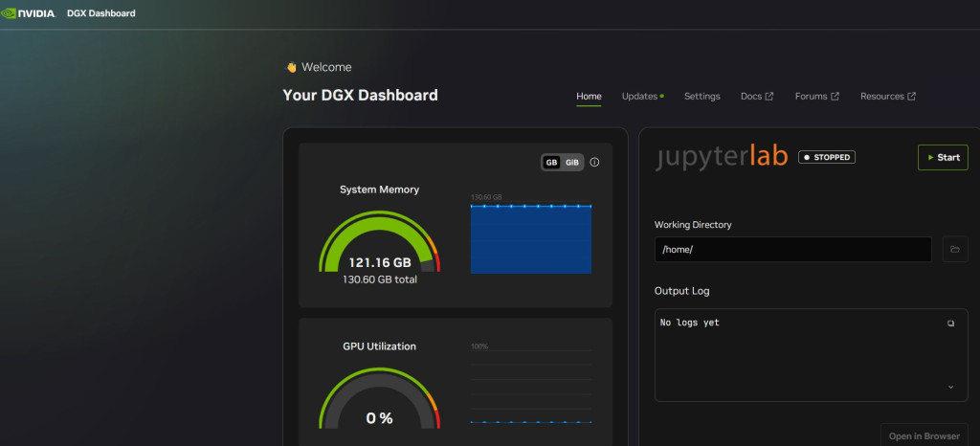Click the NVIDIA logo in the header
Screen dimensions: 980x446
(x=28, y=13)
